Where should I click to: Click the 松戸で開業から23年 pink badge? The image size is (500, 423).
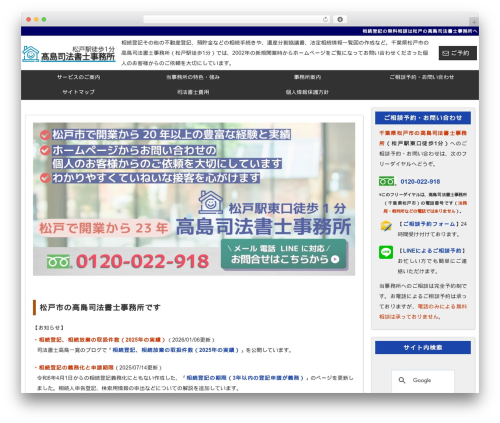pyautogui.click(x=104, y=228)
